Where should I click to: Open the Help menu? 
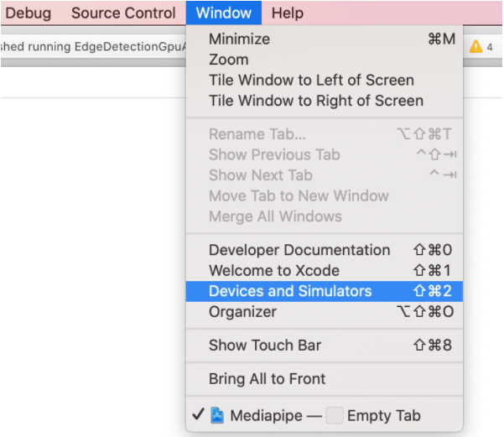(288, 13)
